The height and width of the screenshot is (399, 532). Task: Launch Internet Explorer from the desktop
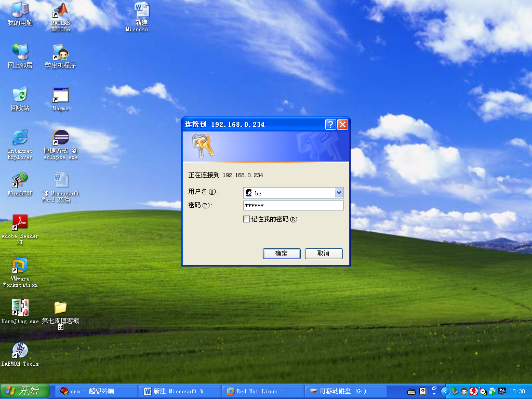coord(20,144)
